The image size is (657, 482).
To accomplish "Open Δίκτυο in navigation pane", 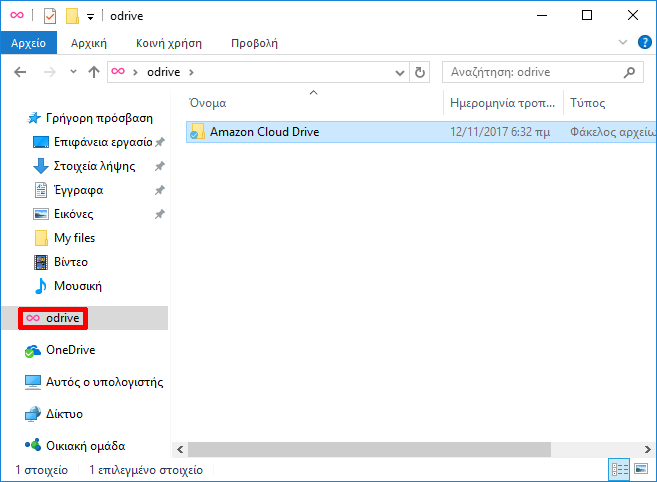I will pyautogui.click(x=64, y=414).
